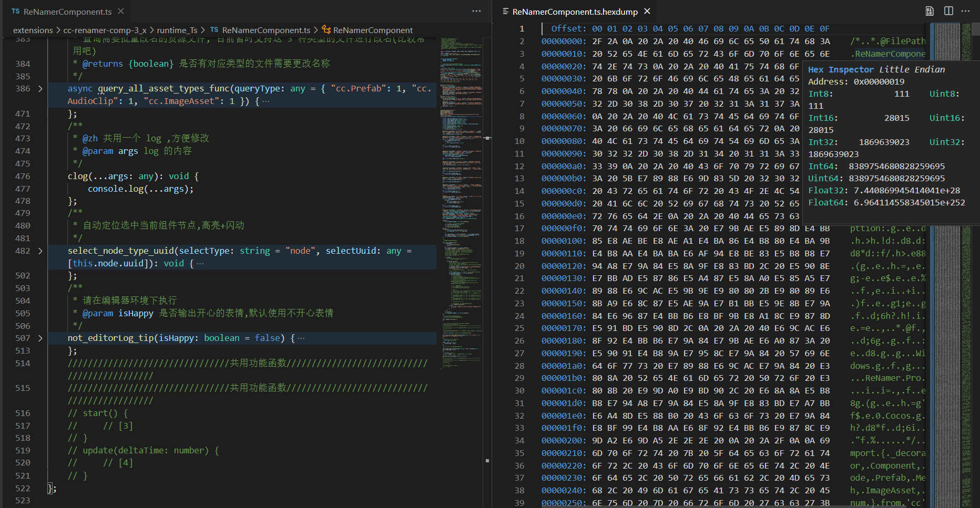
Task: Close the ReNamerComponent.ts.hexdump tab
Action: (647, 11)
